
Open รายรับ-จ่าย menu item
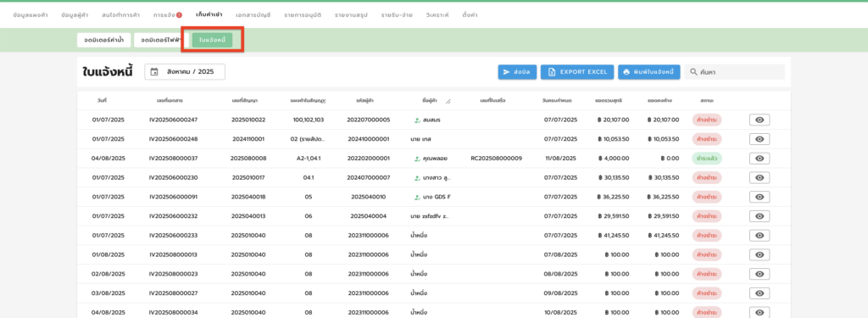point(397,15)
